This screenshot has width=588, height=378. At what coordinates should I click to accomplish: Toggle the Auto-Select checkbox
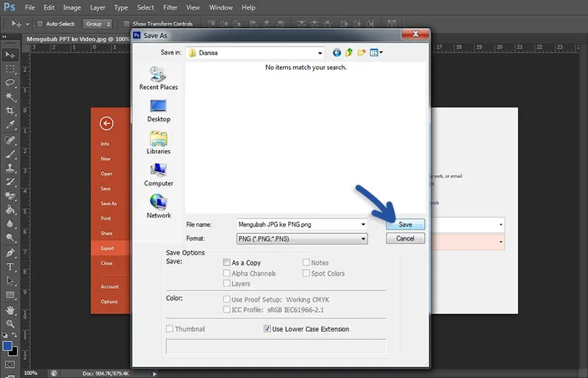[x=40, y=24]
